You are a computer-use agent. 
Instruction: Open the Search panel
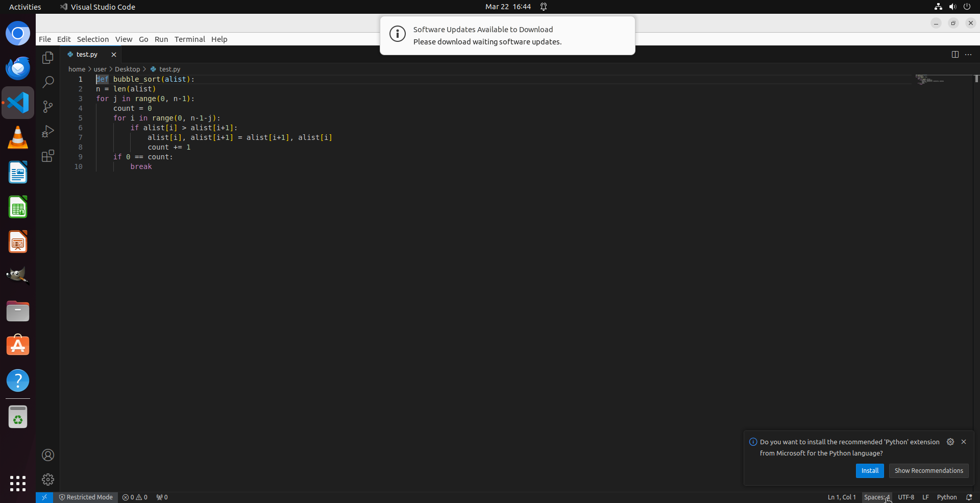[x=47, y=82]
